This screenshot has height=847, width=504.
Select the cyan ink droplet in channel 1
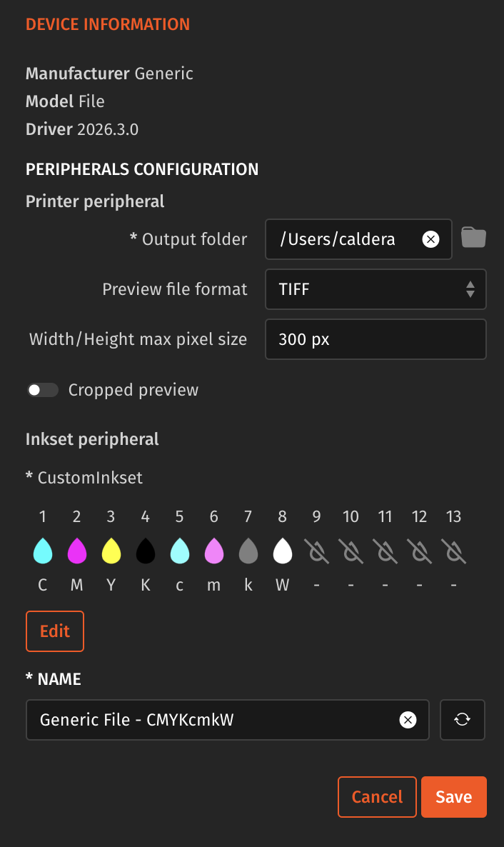click(x=42, y=550)
